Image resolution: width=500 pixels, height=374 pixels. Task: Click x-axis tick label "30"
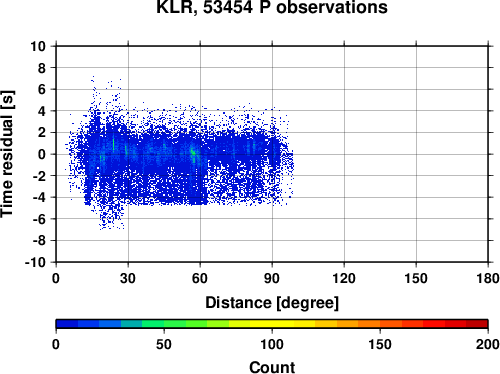(128, 279)
